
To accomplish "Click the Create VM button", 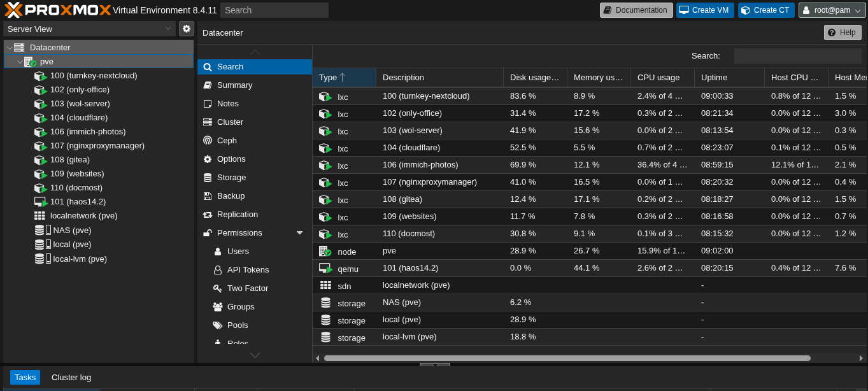I will click(704, 10).
